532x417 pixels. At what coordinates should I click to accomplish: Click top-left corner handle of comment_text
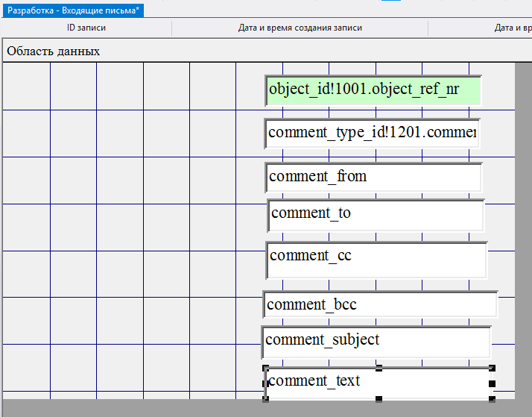coord(265,368)
